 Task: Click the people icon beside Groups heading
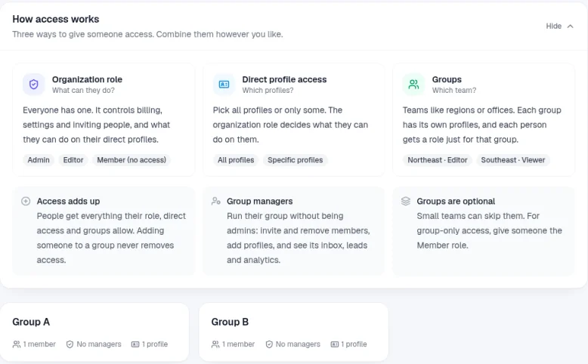click(x=413, y=85)
